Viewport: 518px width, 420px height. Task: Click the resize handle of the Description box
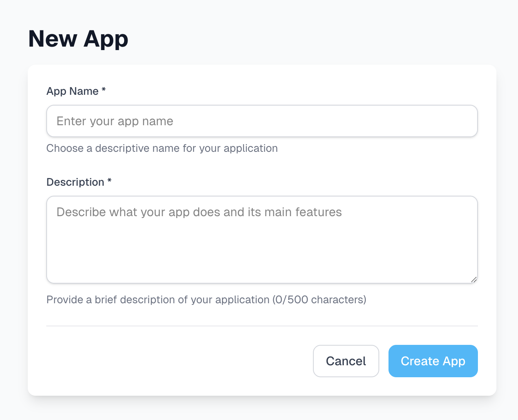tap(474, 279)
